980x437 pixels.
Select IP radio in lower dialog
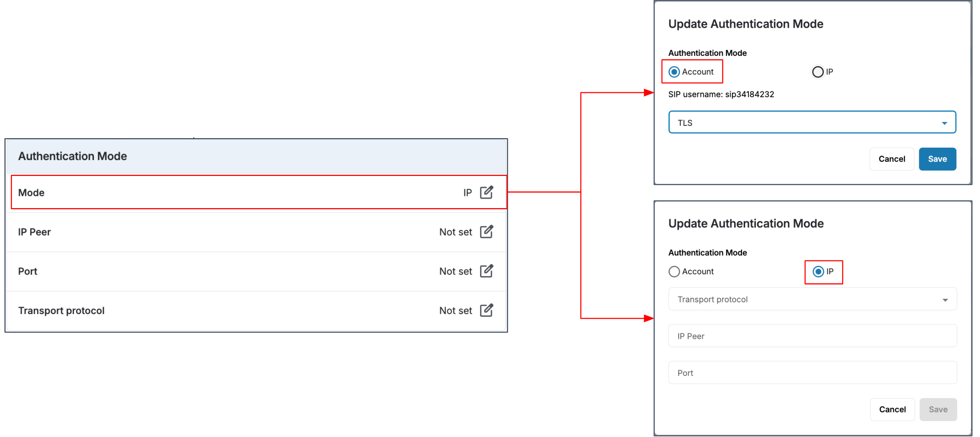point(818,271)
